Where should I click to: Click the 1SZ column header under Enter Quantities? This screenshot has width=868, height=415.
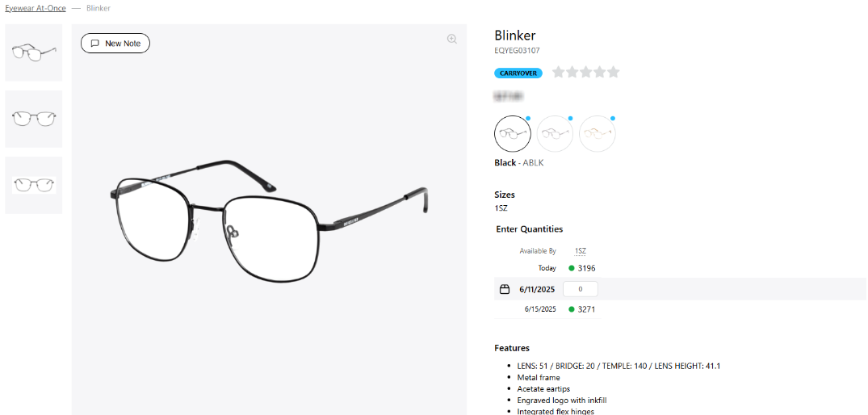[580, 251]
